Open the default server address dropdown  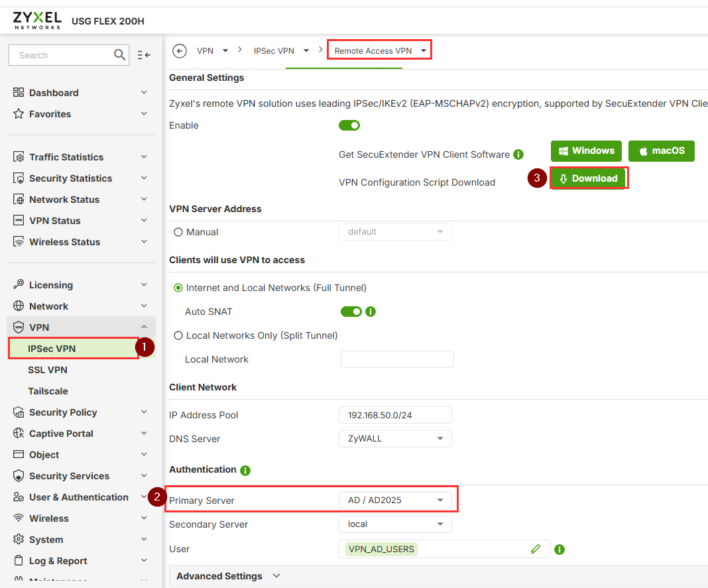[x=395, y=231]
